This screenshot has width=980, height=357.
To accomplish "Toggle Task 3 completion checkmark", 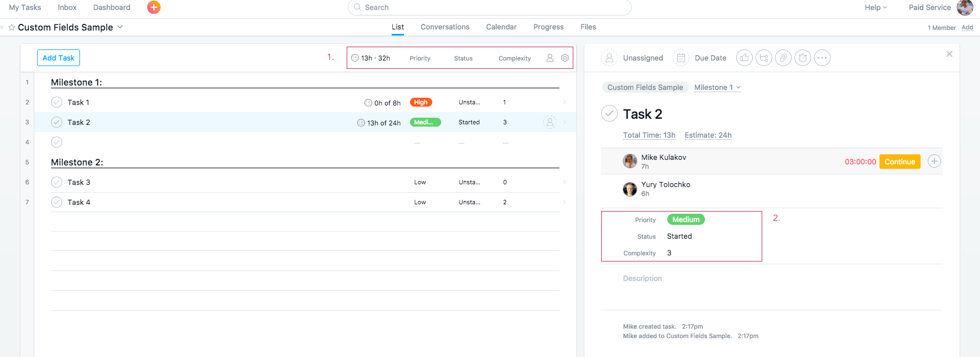I will 57,182.
